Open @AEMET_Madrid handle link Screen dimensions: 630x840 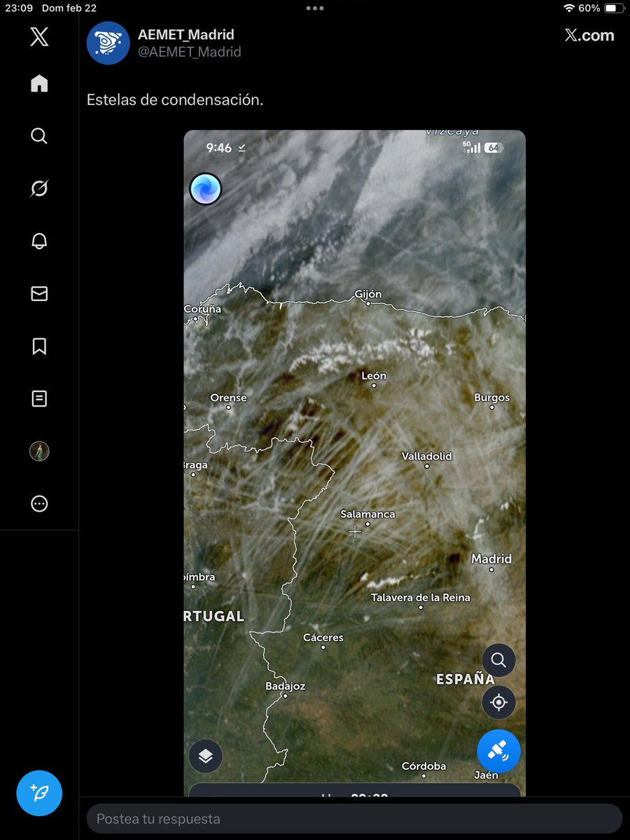(x=189, y=52)
